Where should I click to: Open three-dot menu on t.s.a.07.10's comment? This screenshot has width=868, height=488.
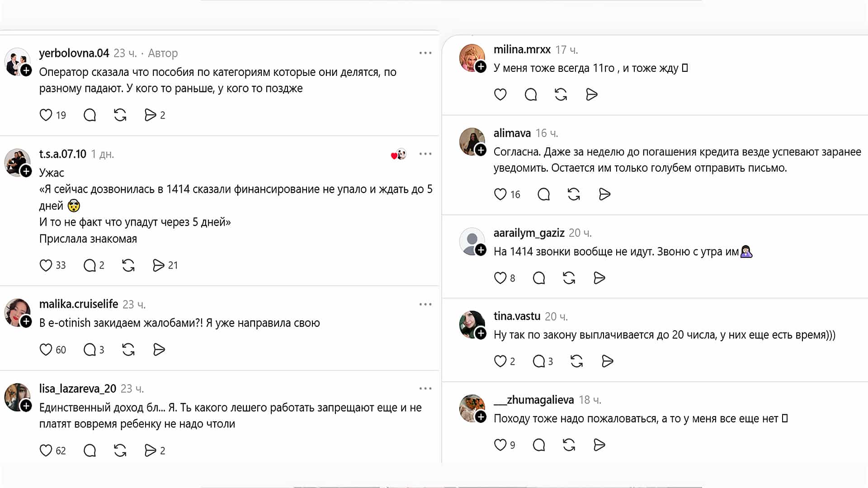(x=425, y=154)
